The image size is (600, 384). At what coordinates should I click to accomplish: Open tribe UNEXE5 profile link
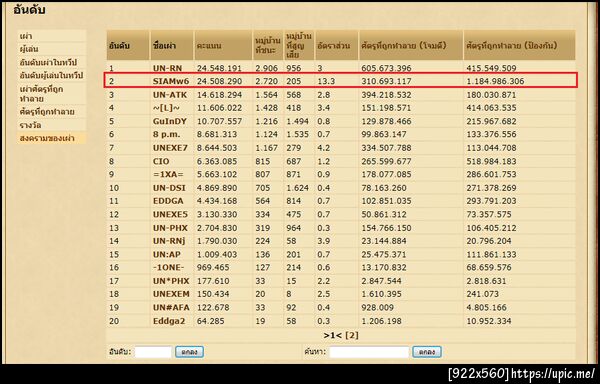click(170, 214)
